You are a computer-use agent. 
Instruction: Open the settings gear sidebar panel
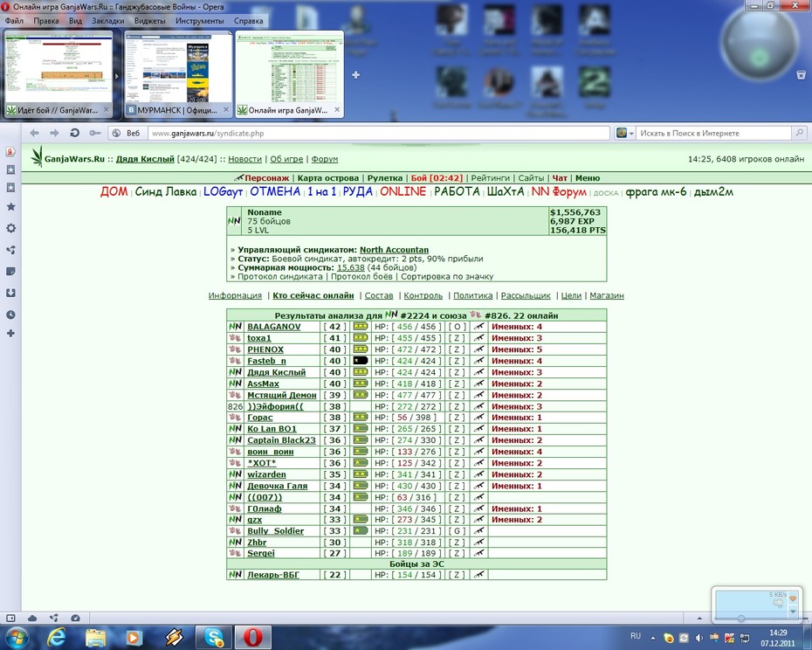pos(10,228)
